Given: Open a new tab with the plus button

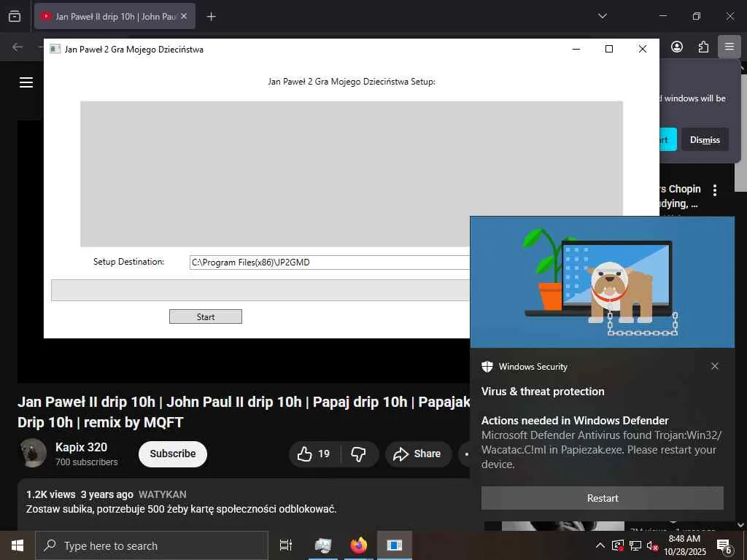Looking at the screenshot, I should click(x=211, y=17).
